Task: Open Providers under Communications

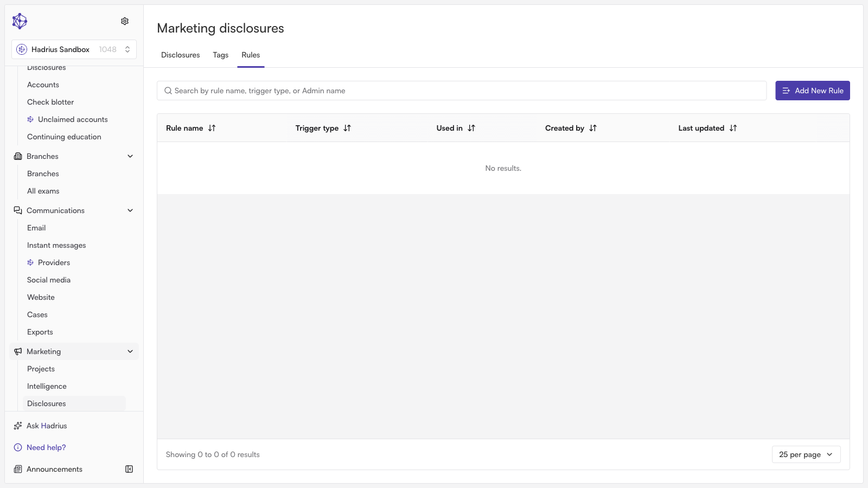Action: pyautogui.click(x=54, y=262)
